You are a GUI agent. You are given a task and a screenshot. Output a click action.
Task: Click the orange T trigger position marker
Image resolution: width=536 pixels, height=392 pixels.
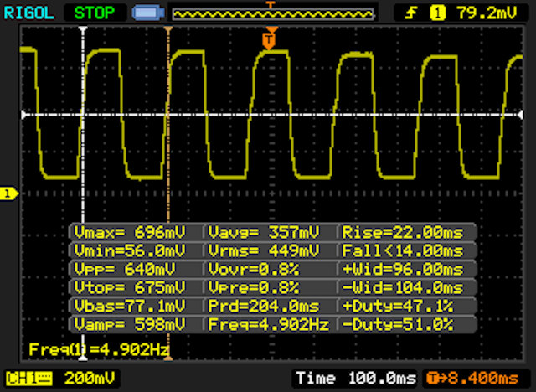[x=269, y=39]
